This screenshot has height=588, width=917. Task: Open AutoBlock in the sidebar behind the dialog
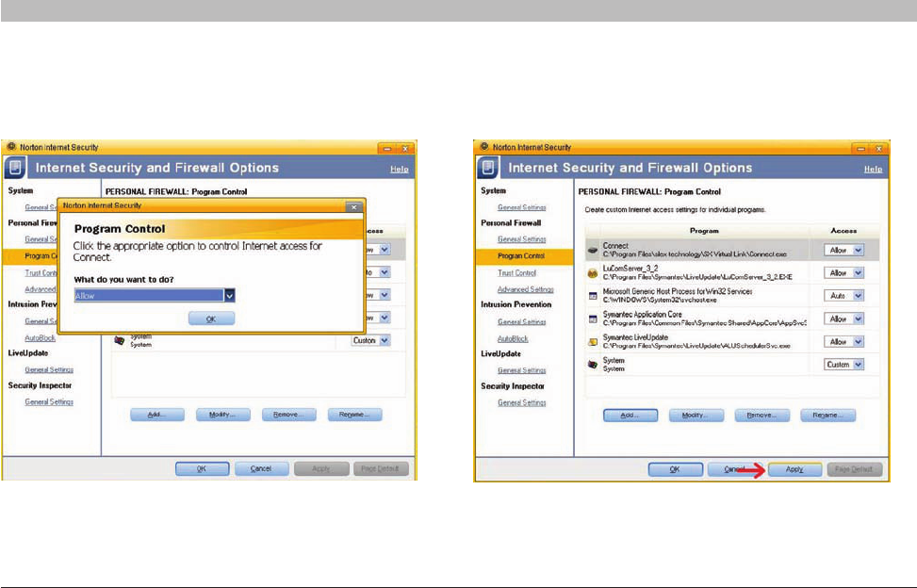[x=40, y=338]
